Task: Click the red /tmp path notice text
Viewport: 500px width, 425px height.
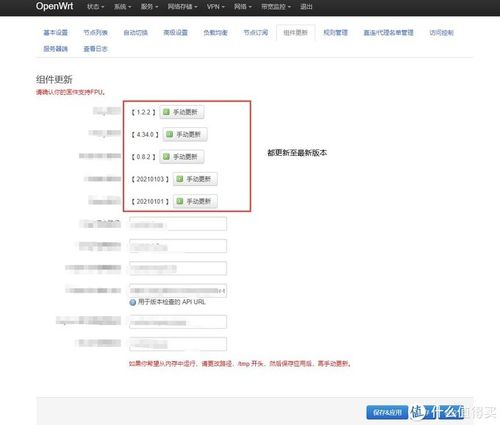Action: pyautogui.click(x=240, y=364)
